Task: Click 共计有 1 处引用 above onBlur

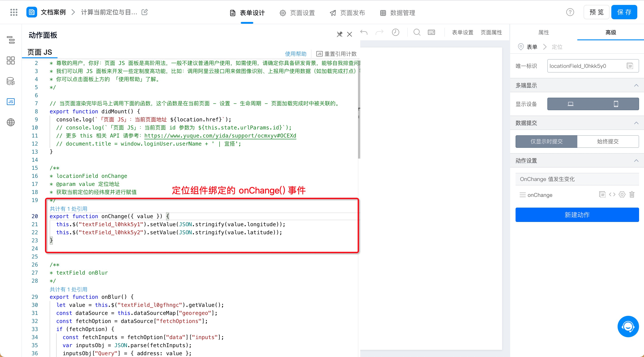Action: tap(68, 289)
